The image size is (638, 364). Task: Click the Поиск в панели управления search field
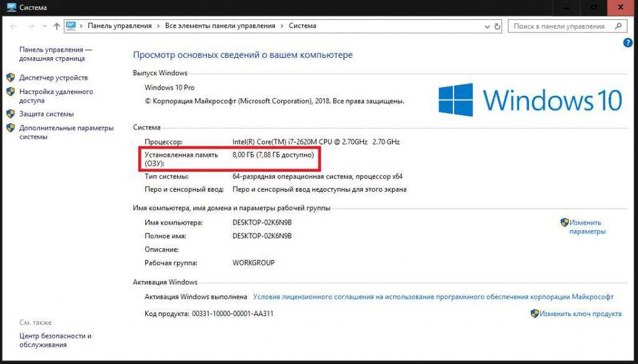pos(559,26)
